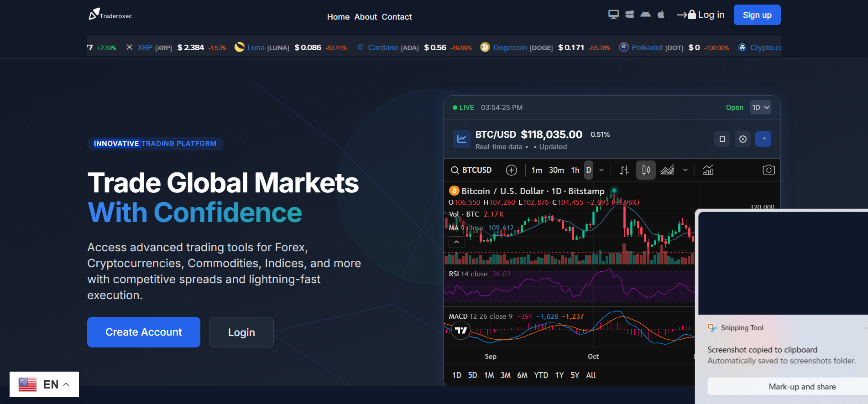Open the screenshot thumbnail in Snipping Tool notification

[783, 263]
